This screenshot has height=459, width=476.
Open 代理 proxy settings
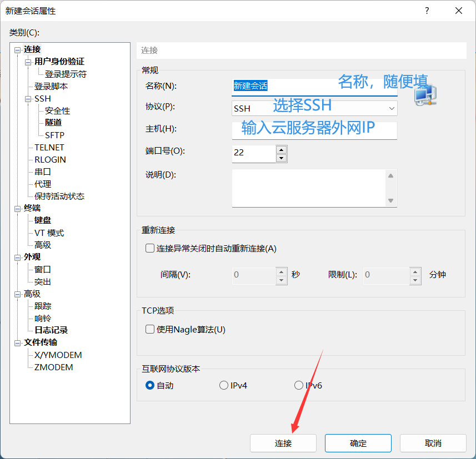(x=43, y=184)
